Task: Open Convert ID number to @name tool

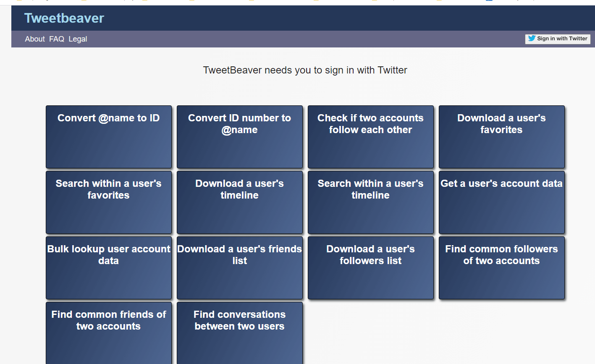Action: point(240,137)
